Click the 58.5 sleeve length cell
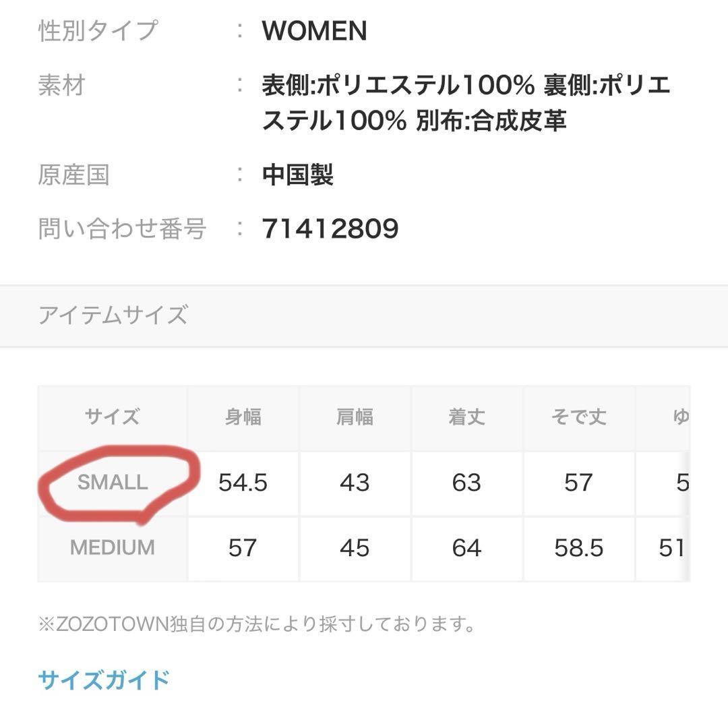This screenshot has height=728, width=728. (x=579, y=548)
